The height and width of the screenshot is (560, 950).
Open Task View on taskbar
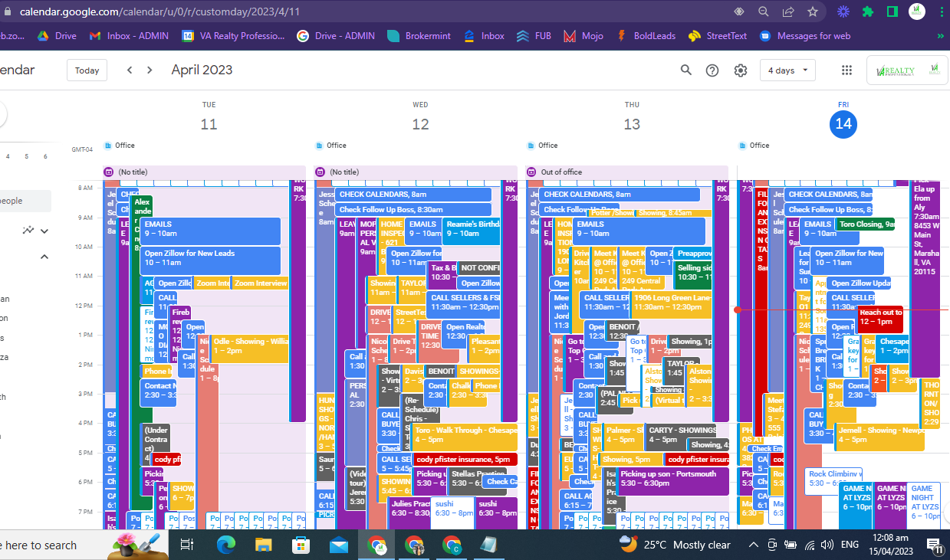[186, 545]
